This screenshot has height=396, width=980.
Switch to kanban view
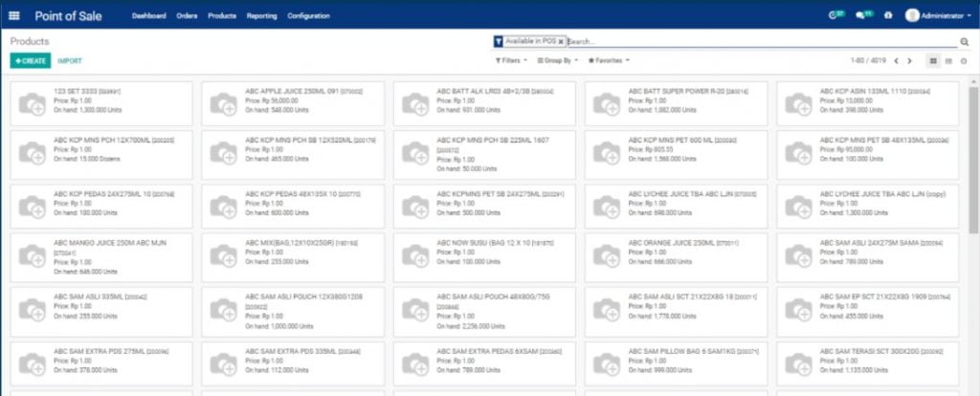pyautogui.click(x=933, y=60)
